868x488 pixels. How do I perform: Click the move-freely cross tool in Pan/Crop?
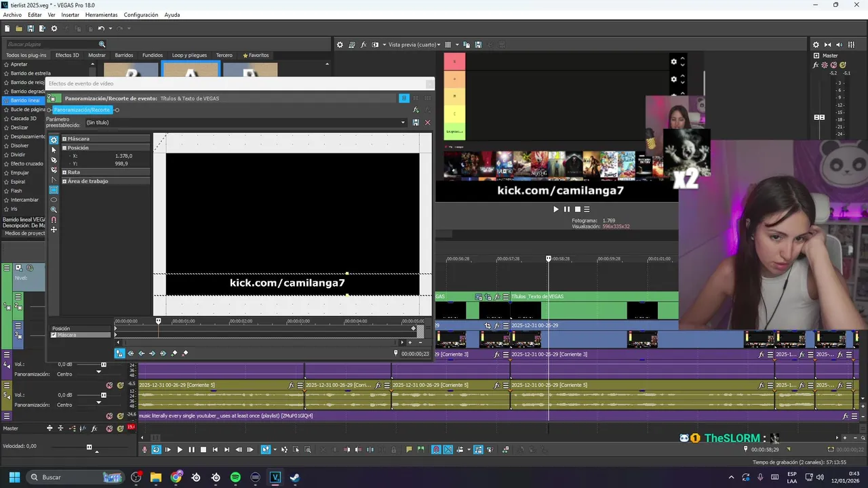click(54, 230)
